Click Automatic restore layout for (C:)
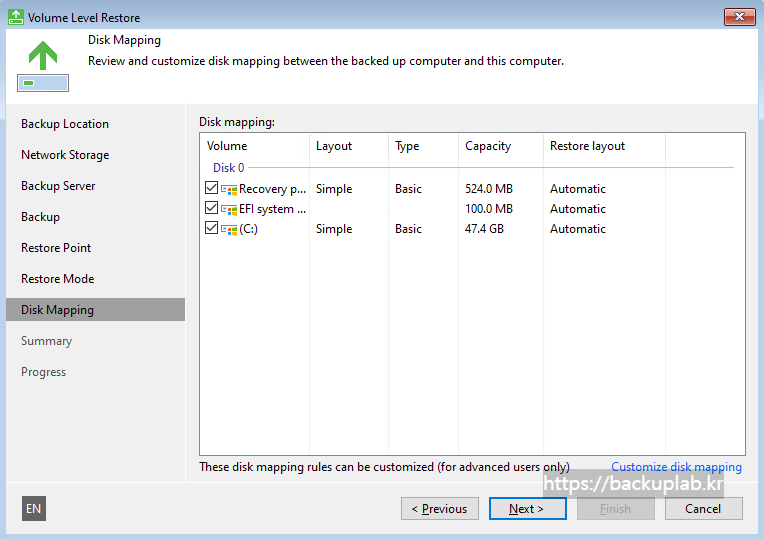 (x=578, y=229)
